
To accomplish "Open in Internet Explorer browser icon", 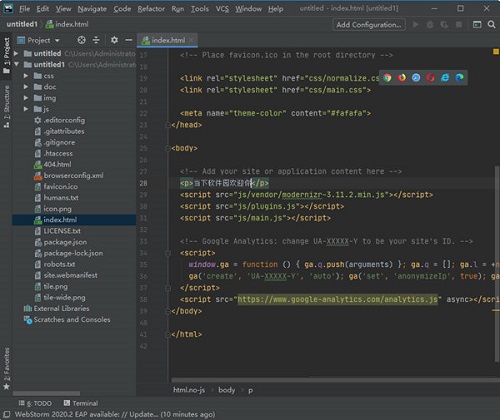I will click(445, 78).
